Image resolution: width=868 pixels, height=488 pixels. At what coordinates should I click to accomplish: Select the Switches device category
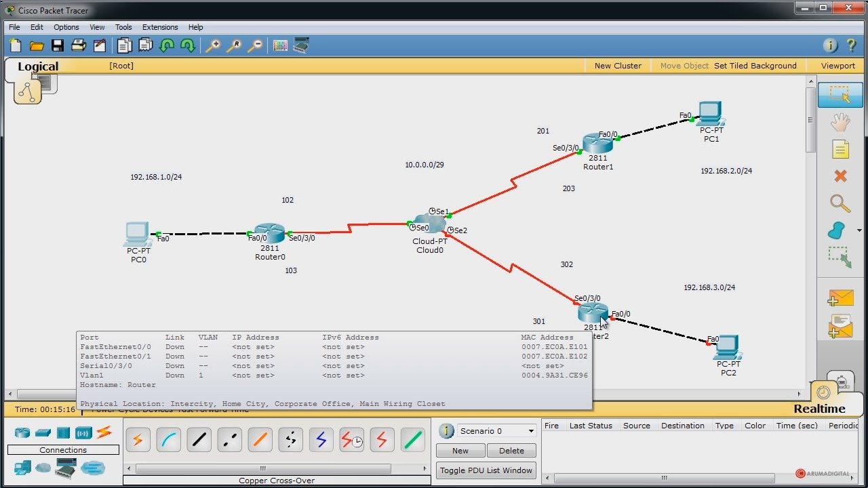pyautogui.click(x=43, y=432)
